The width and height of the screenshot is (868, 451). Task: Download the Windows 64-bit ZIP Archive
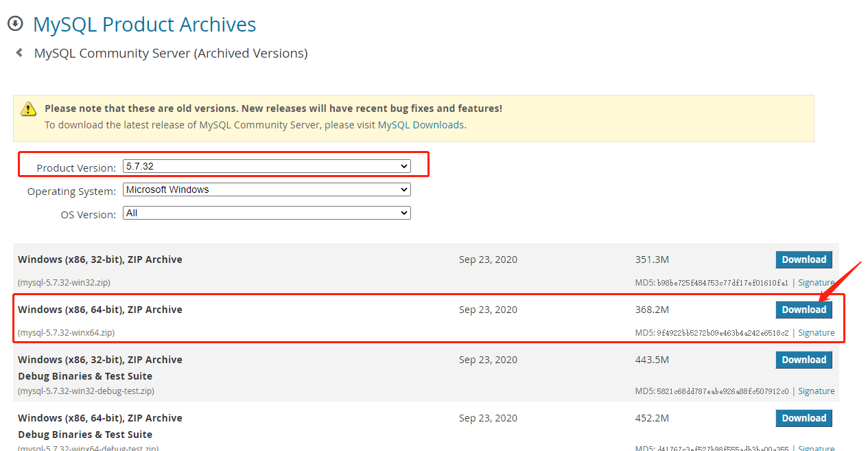point(804,310)
